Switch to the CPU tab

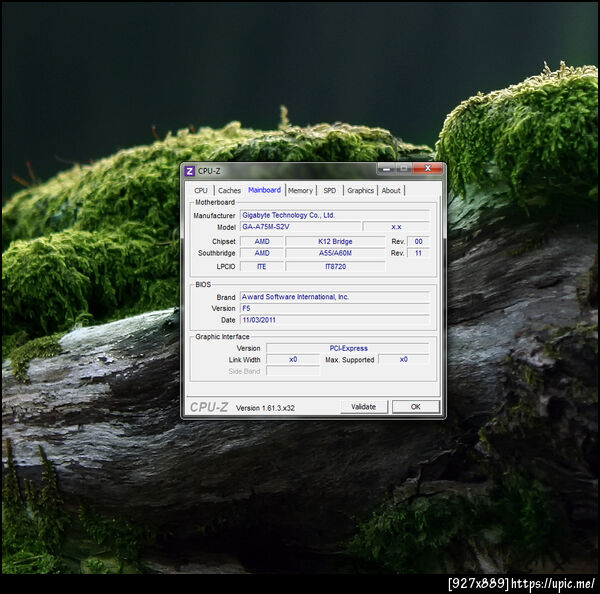tap(201, 190)
